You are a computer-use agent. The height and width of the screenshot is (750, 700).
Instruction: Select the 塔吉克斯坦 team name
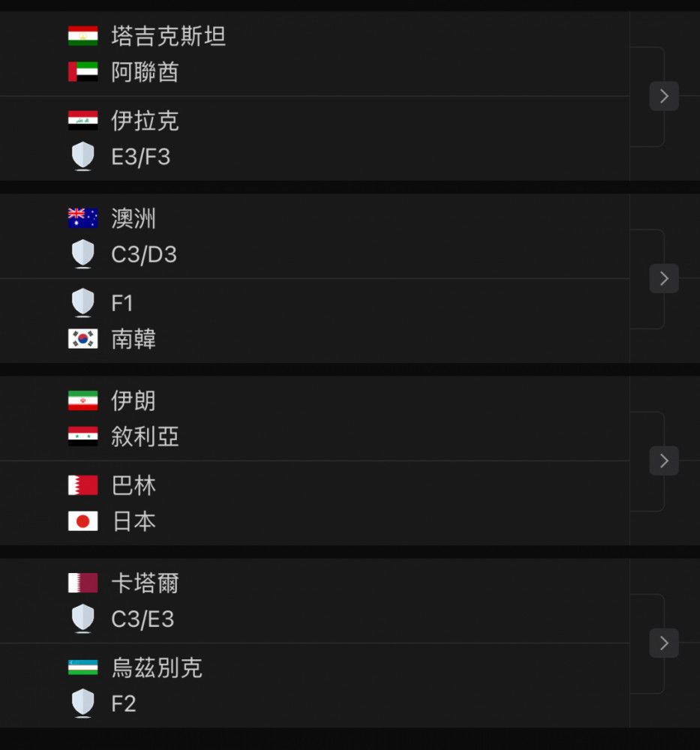(168, 36)
